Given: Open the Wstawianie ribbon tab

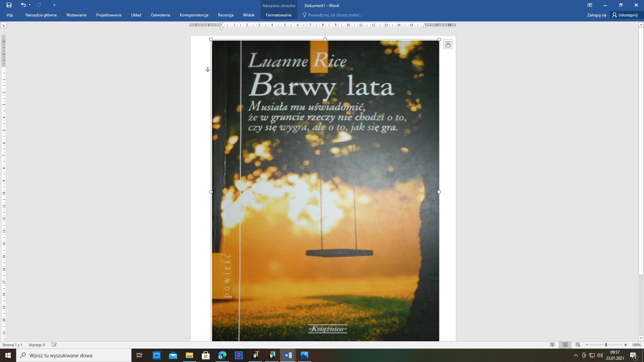Looking at the screenshot, I should (76, 15).
